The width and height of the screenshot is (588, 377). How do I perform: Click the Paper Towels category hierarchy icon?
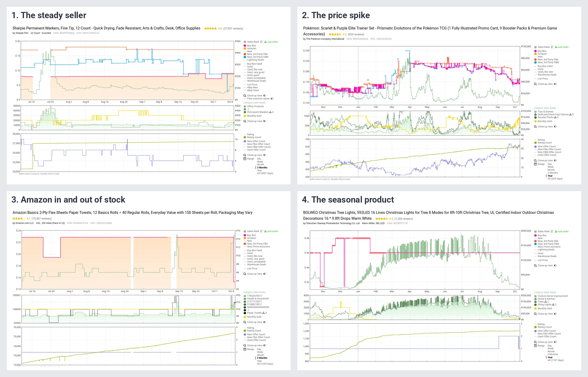[x=264, y=313]
